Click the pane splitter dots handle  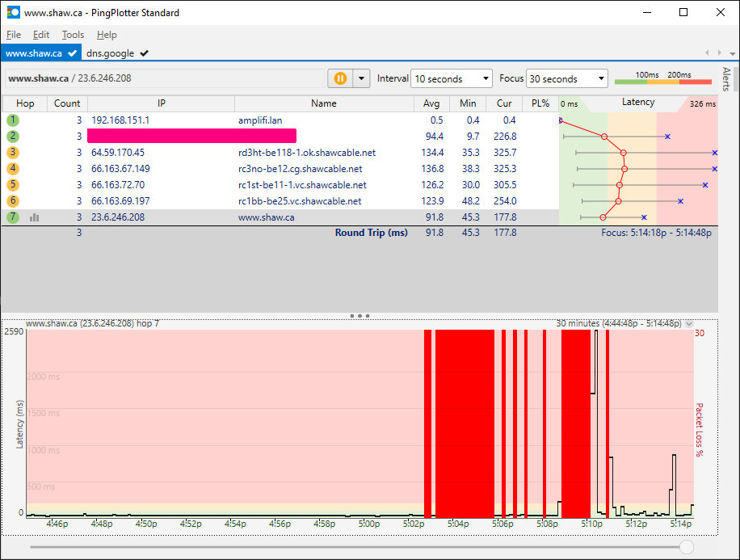tap(359, 315)
